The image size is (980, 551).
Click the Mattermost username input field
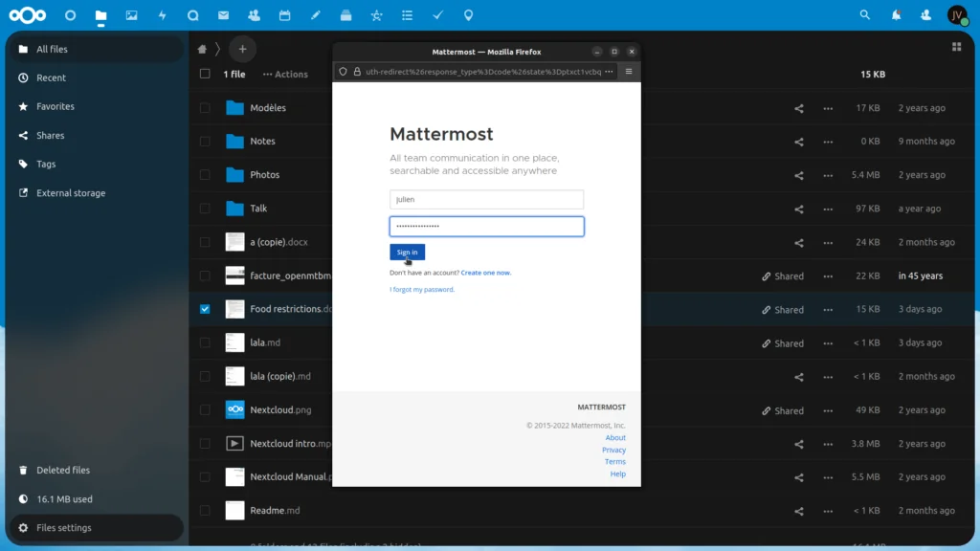pos(486,199)
